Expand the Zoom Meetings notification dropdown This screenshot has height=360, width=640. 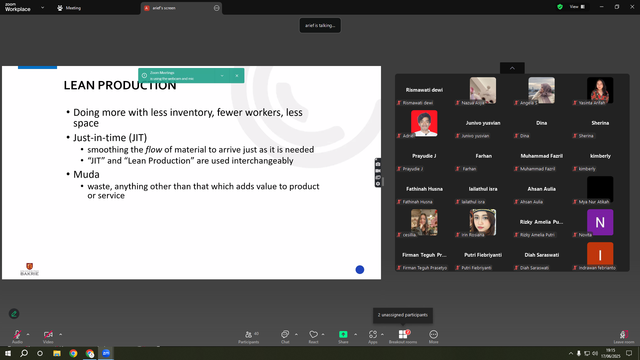pos(222,76)
